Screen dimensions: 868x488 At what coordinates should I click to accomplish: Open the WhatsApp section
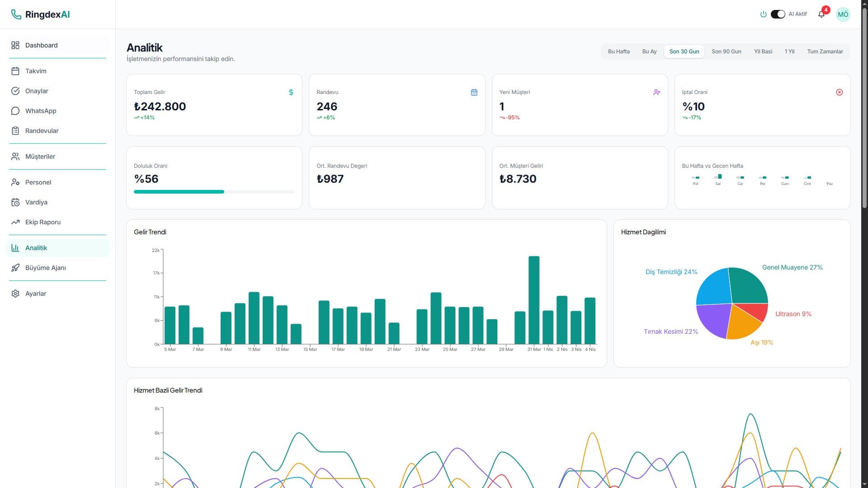(x=58, y=111)
